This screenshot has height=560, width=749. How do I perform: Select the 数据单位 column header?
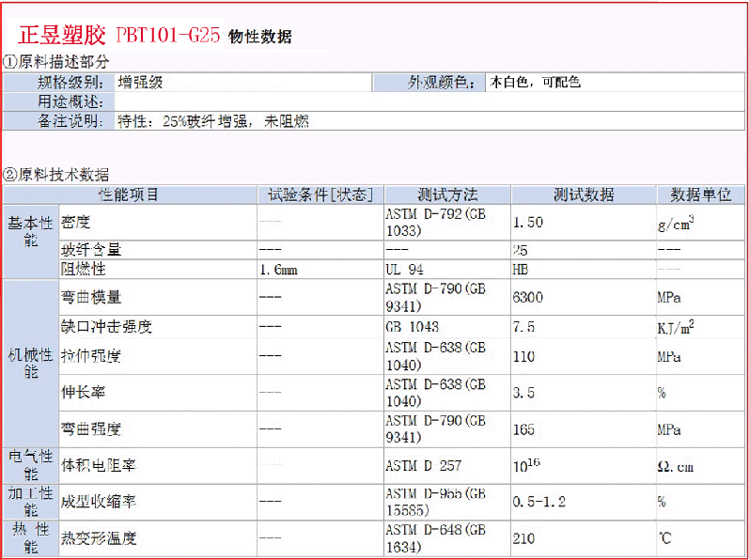pos(700,194)
